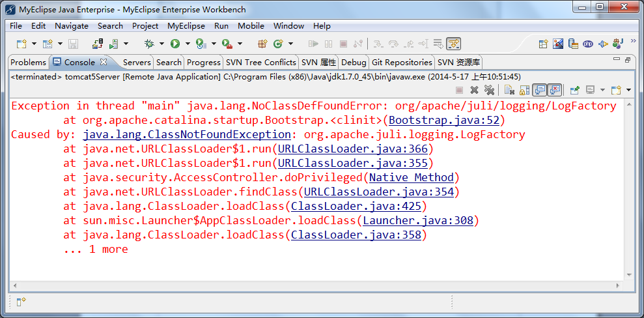Open the MyEclipse menu

(x=186, y=26)
